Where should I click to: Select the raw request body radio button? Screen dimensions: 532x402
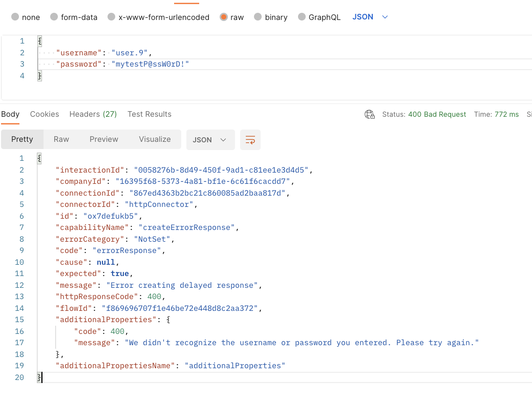click(x=224, y=17)
